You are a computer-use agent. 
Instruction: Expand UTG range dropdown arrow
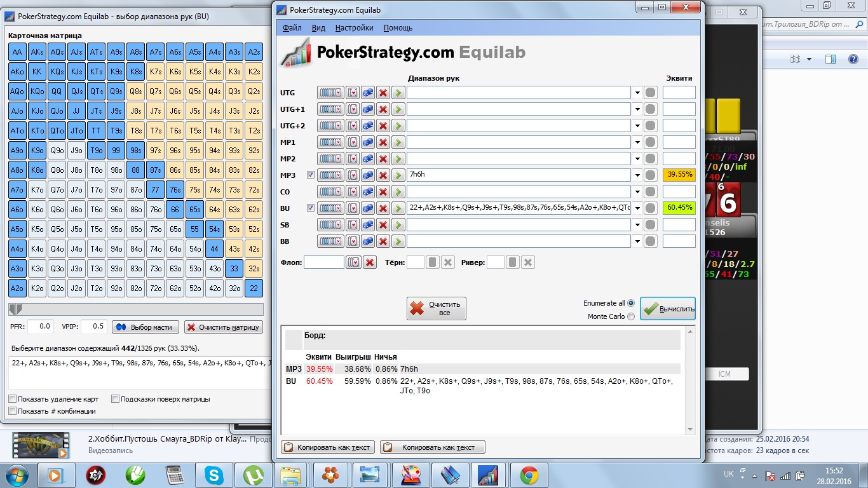(637, 93)
